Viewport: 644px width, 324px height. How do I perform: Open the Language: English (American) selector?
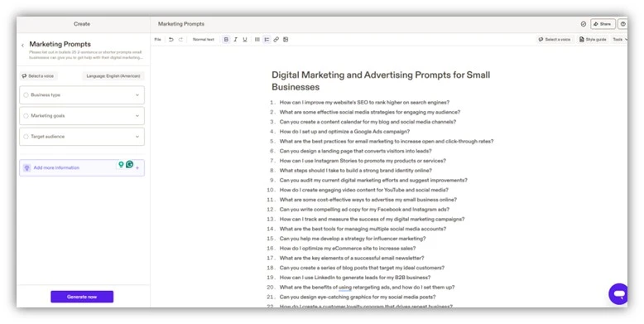(113, 76)
